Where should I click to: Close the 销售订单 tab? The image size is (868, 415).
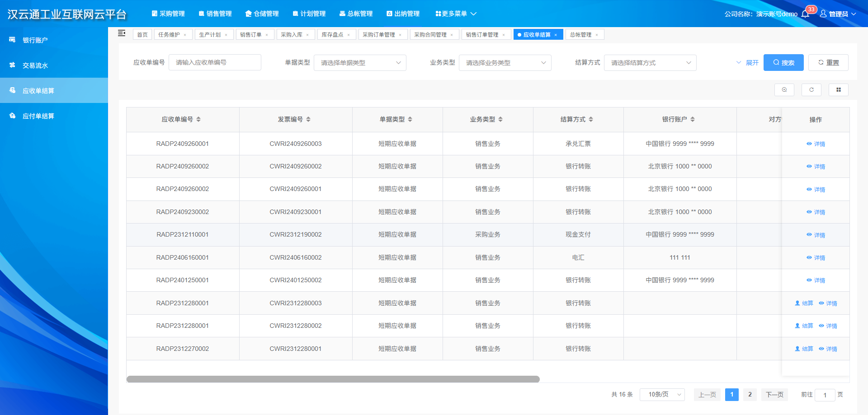(267, 35)
